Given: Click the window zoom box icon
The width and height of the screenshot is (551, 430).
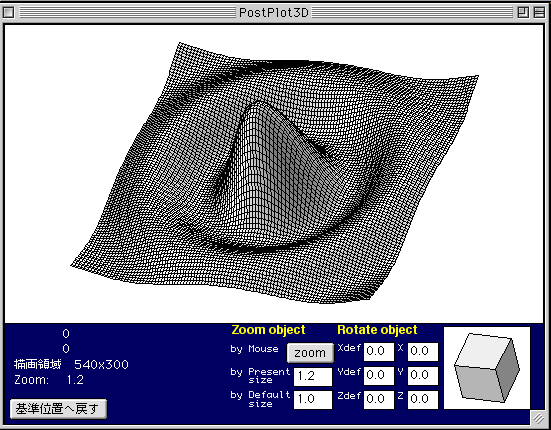Looking at the screenshot, I should click(x=523, y=13).
